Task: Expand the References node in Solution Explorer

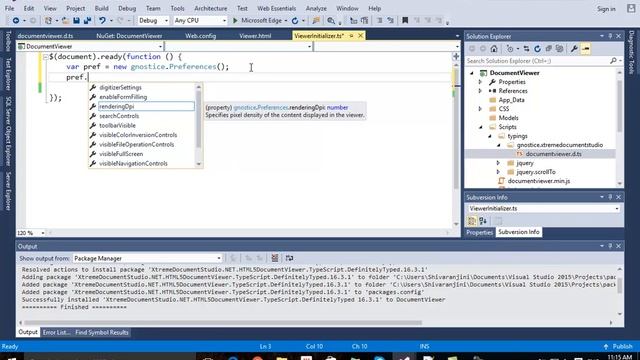Action: [480, 91]
